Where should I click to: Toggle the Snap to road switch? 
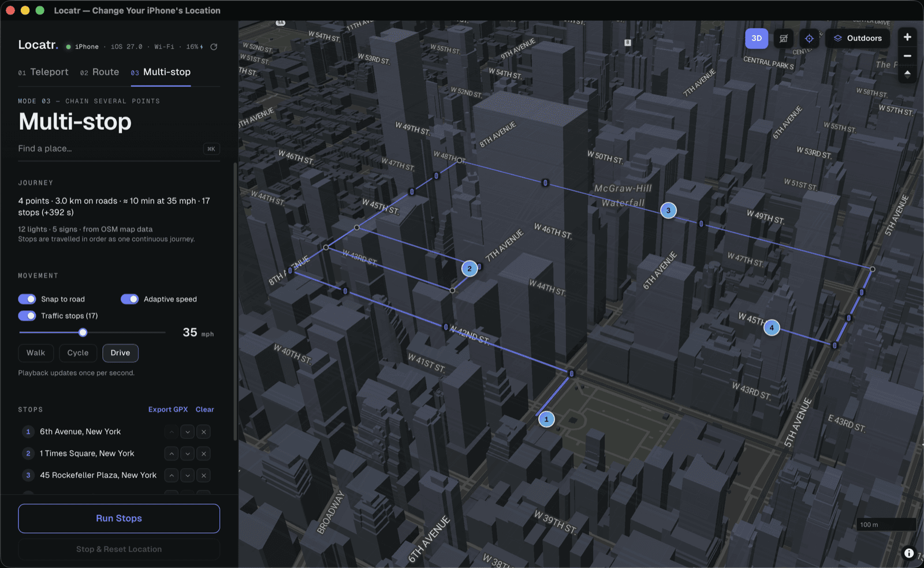coord(27,299)
